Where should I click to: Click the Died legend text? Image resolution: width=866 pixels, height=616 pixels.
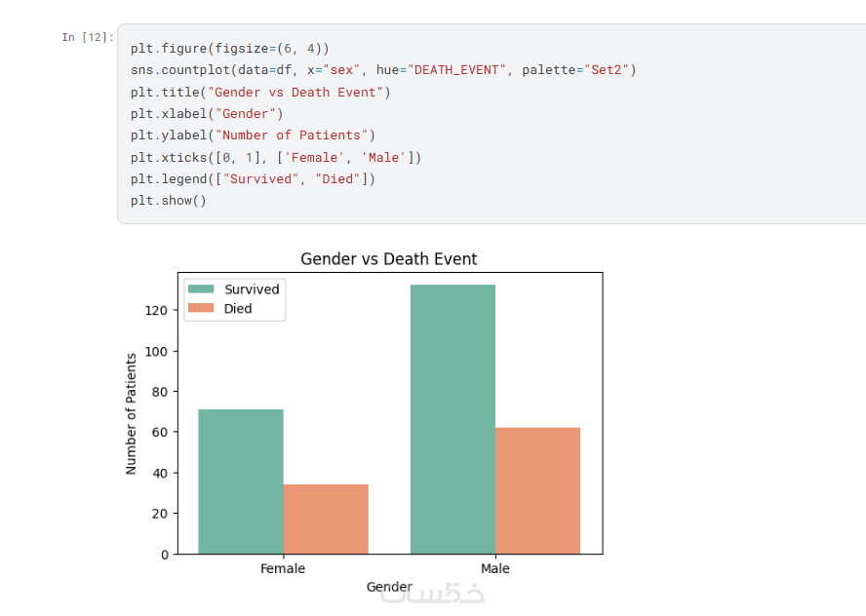coord(238,309)
